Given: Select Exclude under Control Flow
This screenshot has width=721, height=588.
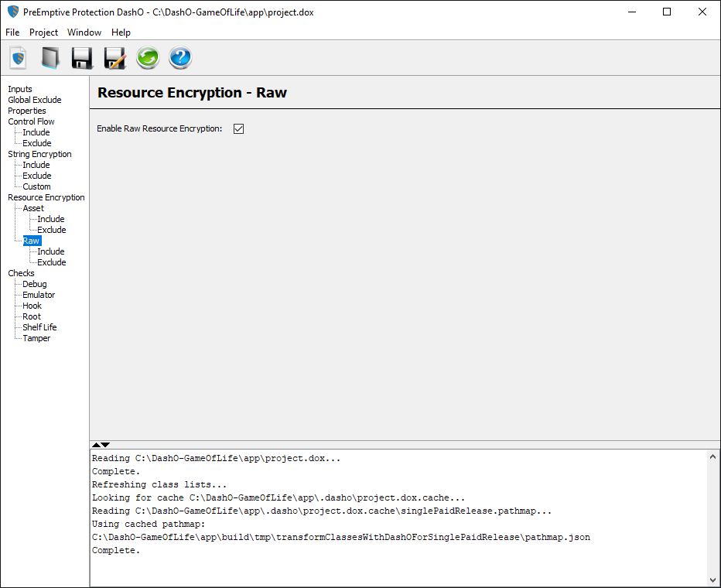Looking at the screenshot, I should tap(37, 143).
